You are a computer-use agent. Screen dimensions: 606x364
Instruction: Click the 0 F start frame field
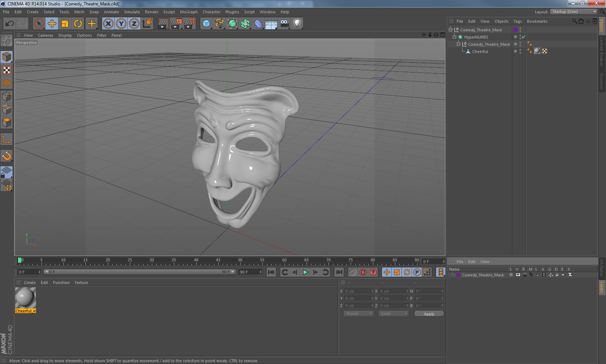[x=29, y=272]
